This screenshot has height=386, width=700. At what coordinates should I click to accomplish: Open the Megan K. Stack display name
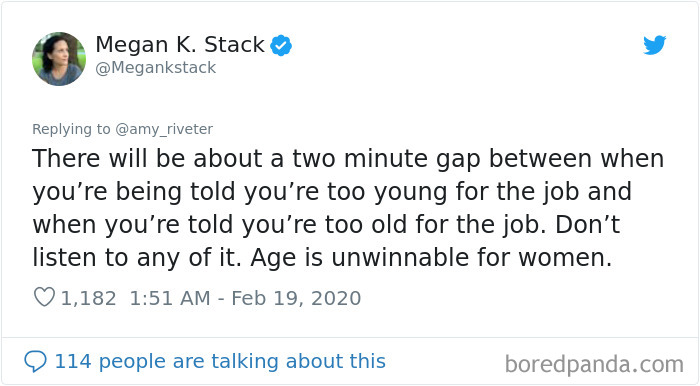[180, 45]
